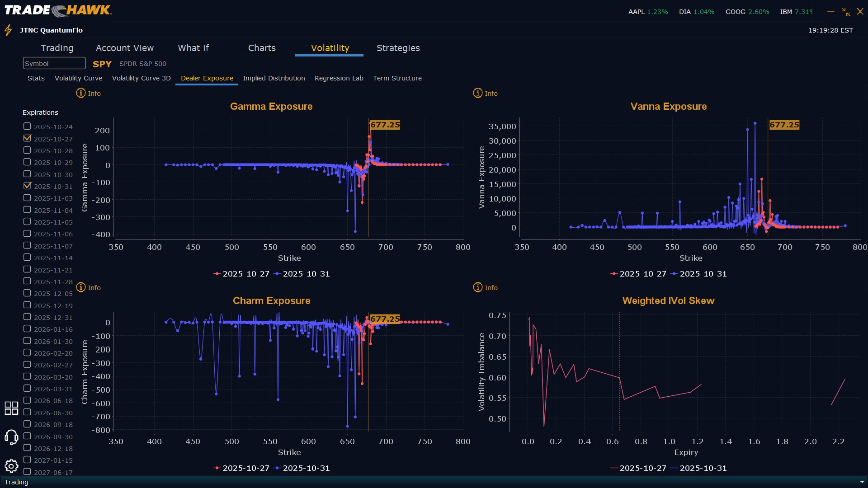Image resolution: width=868 pixels, height=488 pixels.
Task: Enable the 2025-10-24 expiration checkbox
Action: coord(27,127)
